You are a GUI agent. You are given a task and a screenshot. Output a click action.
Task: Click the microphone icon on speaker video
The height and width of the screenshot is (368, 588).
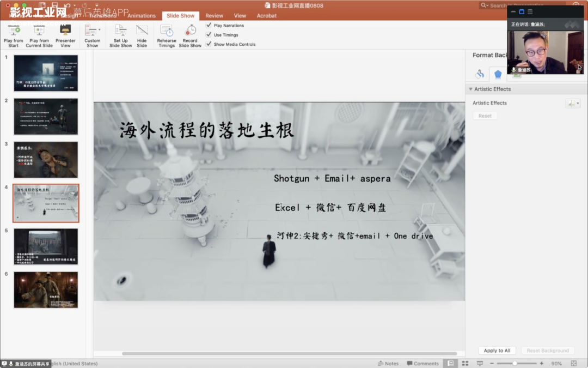coord(513,70)
